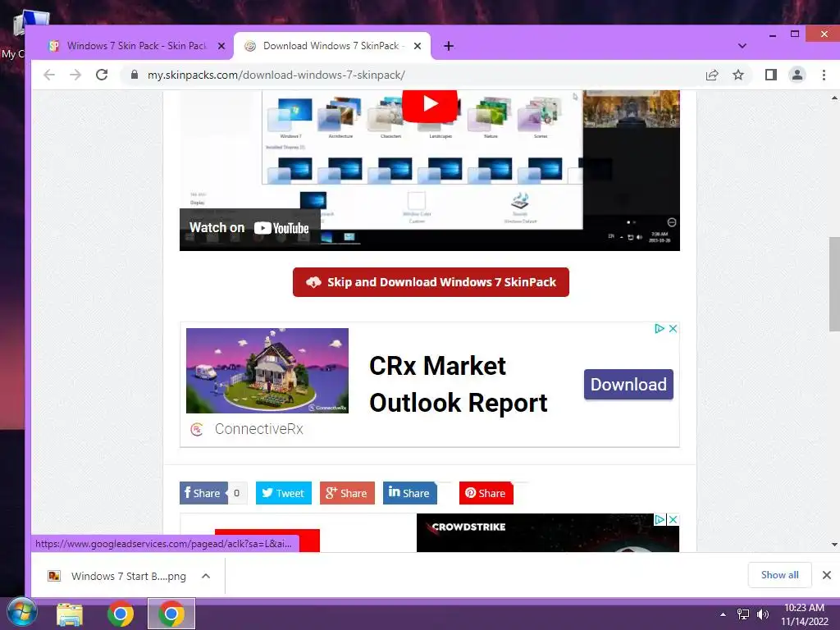This screenshot has height=630, width=840.
Task: Open File Explorer from the taskbar
Action: pos(70,614)
